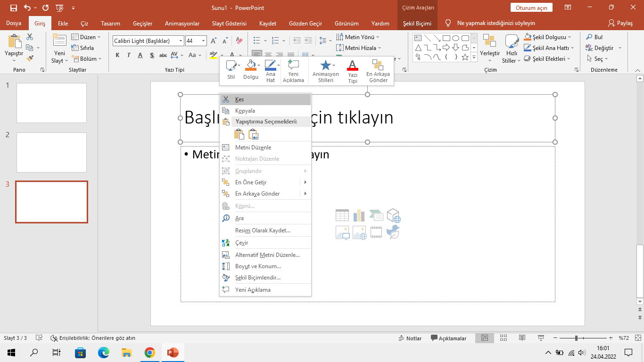Open the font name dropdown
The height and width of the screenshot is (362, 644).
click(x=181, y=41)
